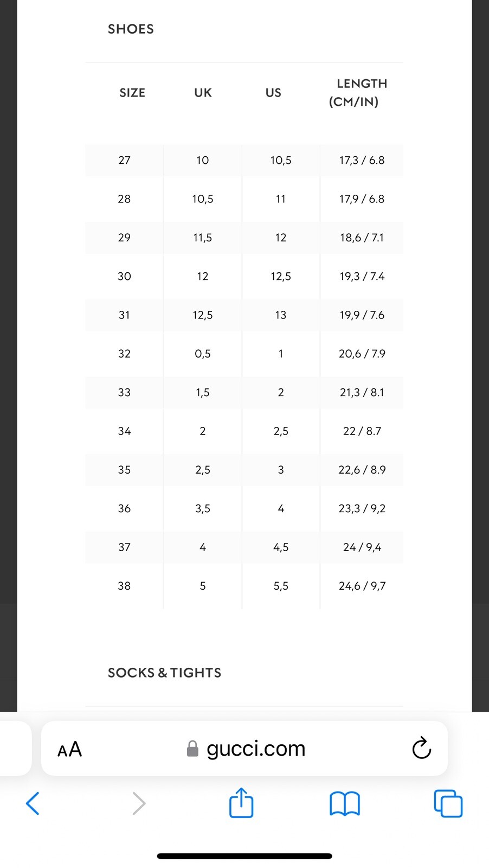Tap the home indicator bar
Image resolution: width=489 pixels, height=868 pixels.
click(x=244, y=856)
